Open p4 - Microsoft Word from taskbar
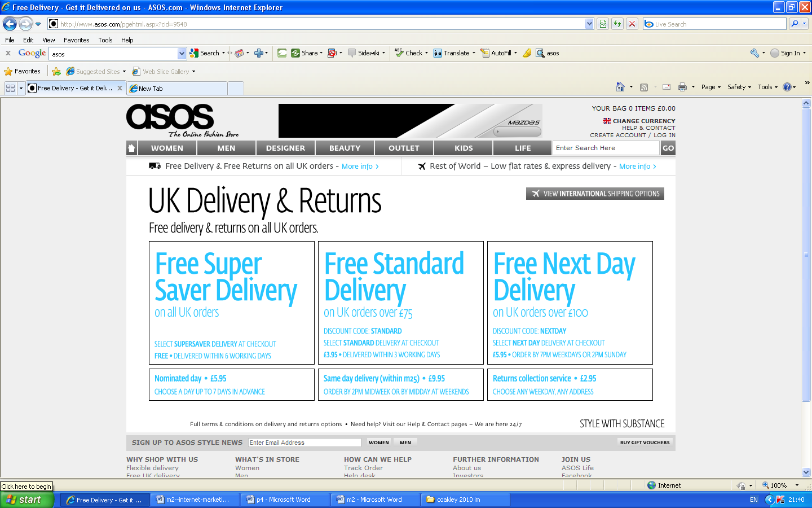This screenshot has height=508, width=812. pyautogui.click(x=285, y=500)
